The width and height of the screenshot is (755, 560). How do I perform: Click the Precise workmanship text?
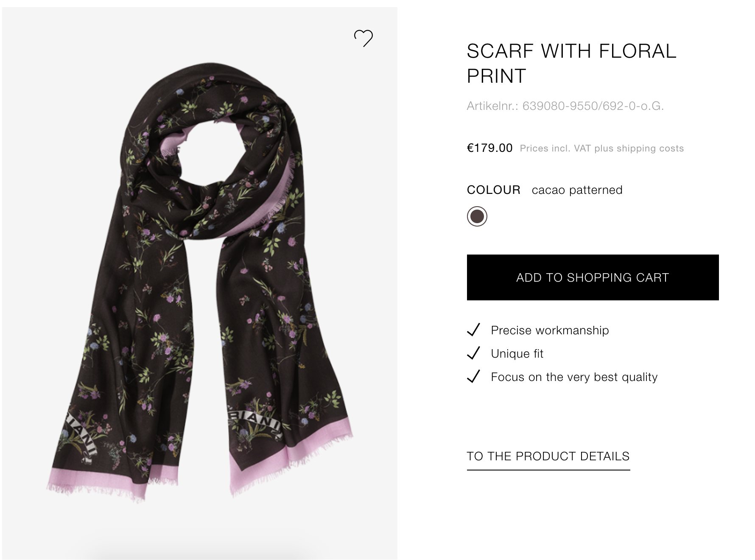point(550,330)
